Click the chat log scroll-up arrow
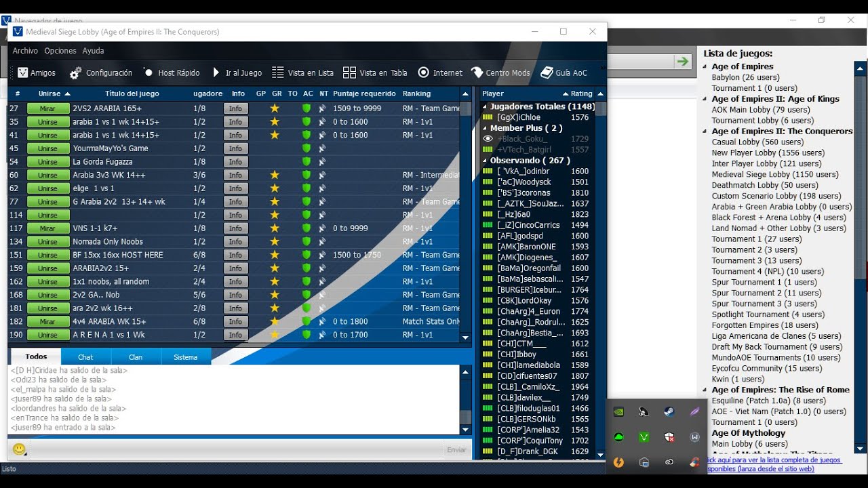The height and width of the screenshot is (488, 868). point(465,372)
